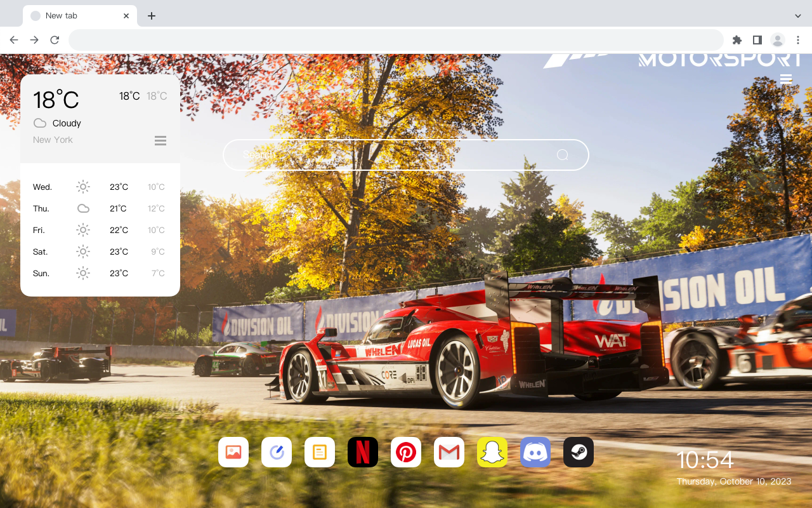812x508 pixels.
Task: Click the Cloudy weather icon
Action: 40,123
